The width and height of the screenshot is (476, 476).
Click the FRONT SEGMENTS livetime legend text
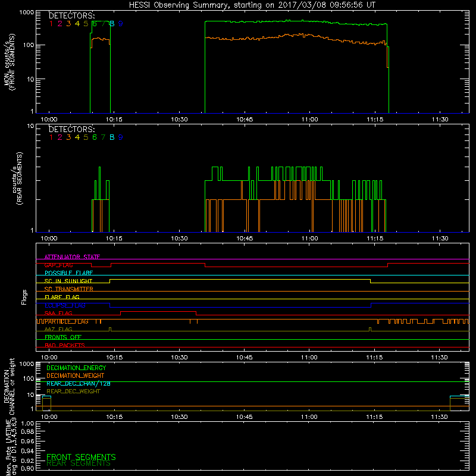(x=81, y=457)
